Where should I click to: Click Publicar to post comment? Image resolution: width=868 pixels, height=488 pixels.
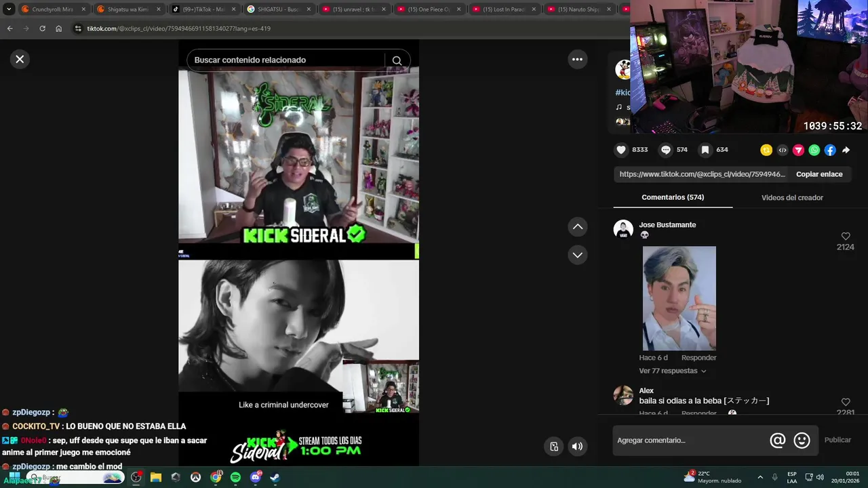[837, 440]
